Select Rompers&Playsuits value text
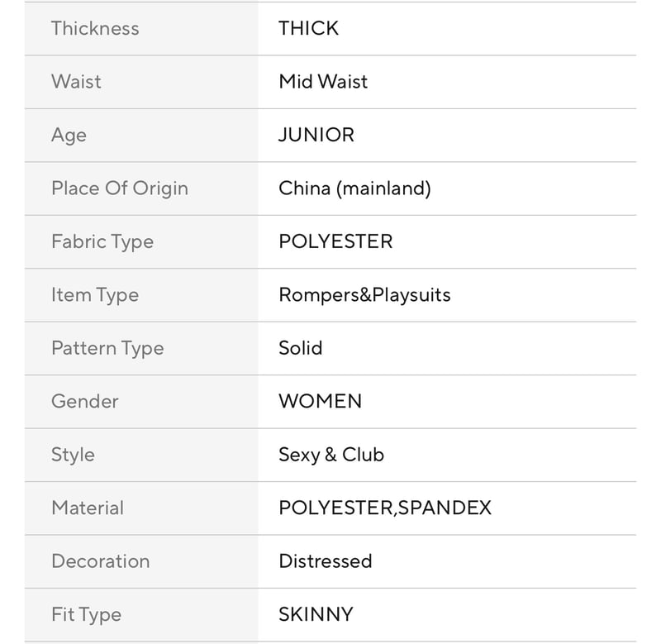Viewport: 661px width, 644px height. [364, 295]
